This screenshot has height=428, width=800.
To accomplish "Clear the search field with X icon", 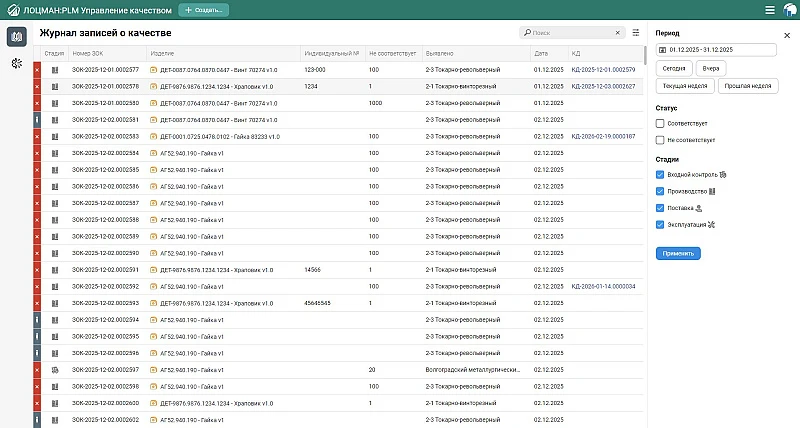I will pyautogui.click(x=617, y=33).
